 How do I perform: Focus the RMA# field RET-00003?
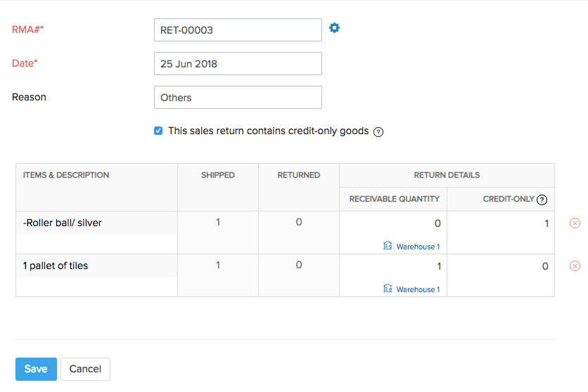[238, 30]
